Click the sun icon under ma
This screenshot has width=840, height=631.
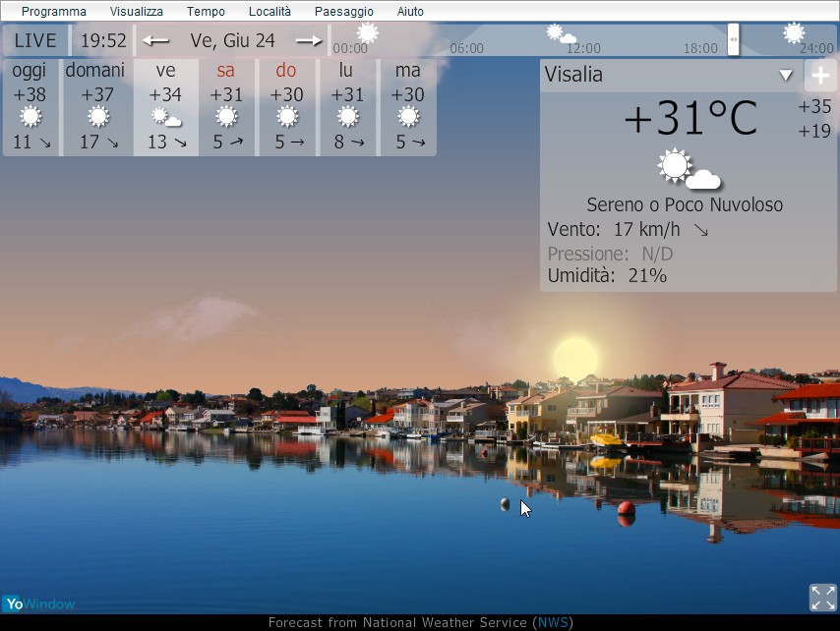[409, 116]
